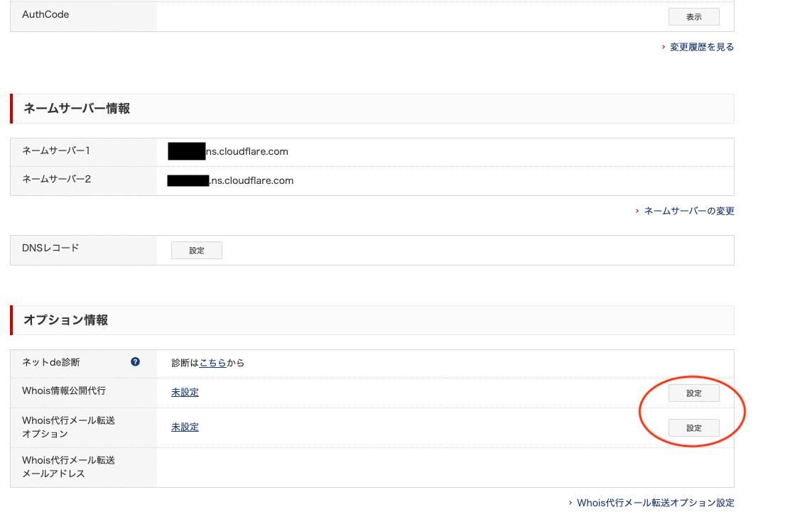
Task: Open the 変更履歴を見る link
Action: click(702, 47)
